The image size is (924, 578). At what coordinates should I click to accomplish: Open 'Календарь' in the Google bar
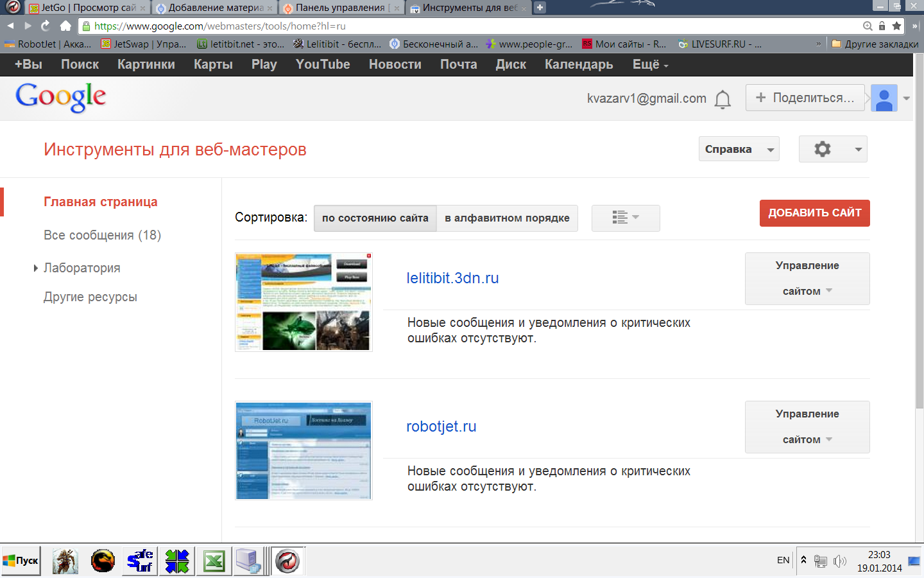[x=579, y=65]
